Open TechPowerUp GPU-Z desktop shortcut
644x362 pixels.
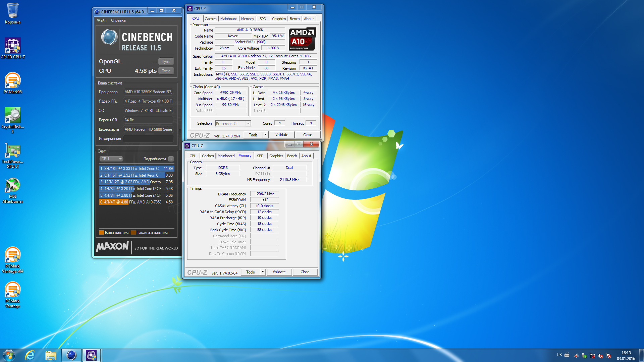[13, 155]
